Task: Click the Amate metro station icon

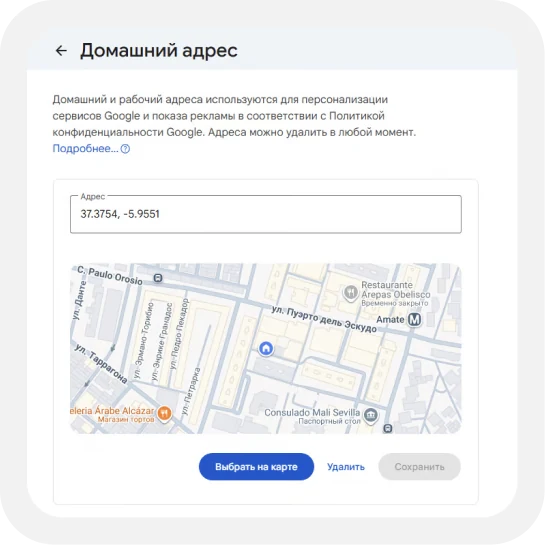Action: (x=414, y=319)
